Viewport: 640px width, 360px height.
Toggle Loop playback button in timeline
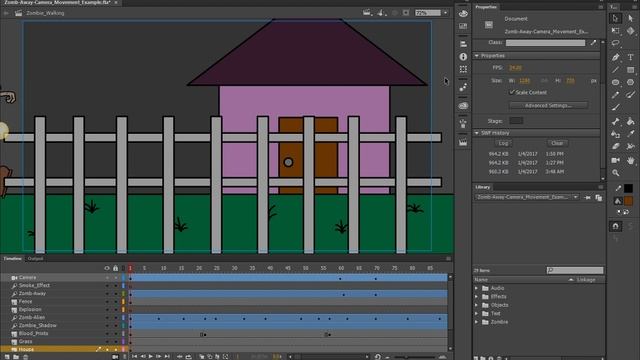pos(188,357)
